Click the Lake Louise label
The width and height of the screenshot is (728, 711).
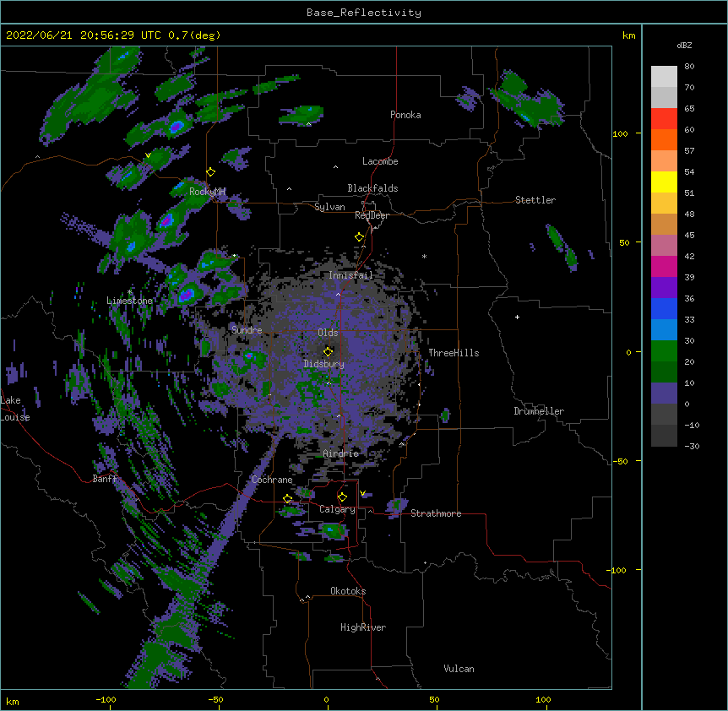point(15,409)
